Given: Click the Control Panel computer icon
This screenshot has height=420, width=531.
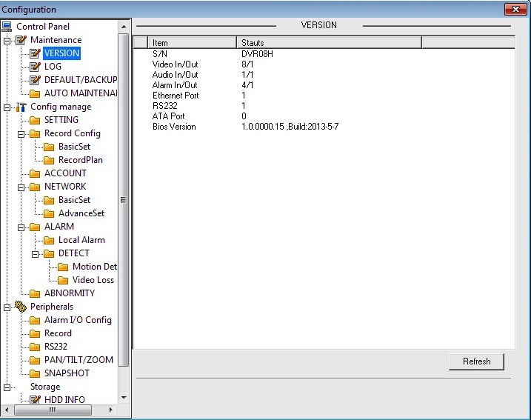Looking at the screenshot, I should [7, 27].
